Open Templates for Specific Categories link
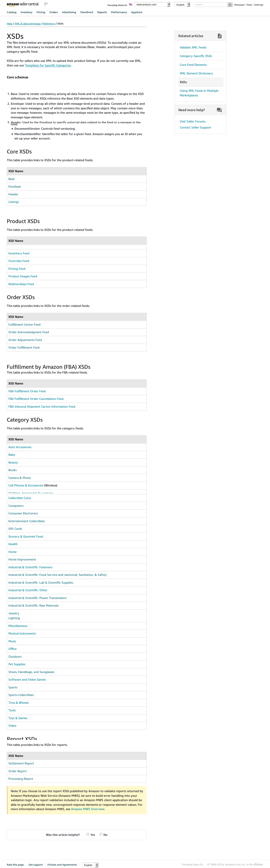Image resolution: width=270 pixels, height=868 pixels. (x=48, y=65)
